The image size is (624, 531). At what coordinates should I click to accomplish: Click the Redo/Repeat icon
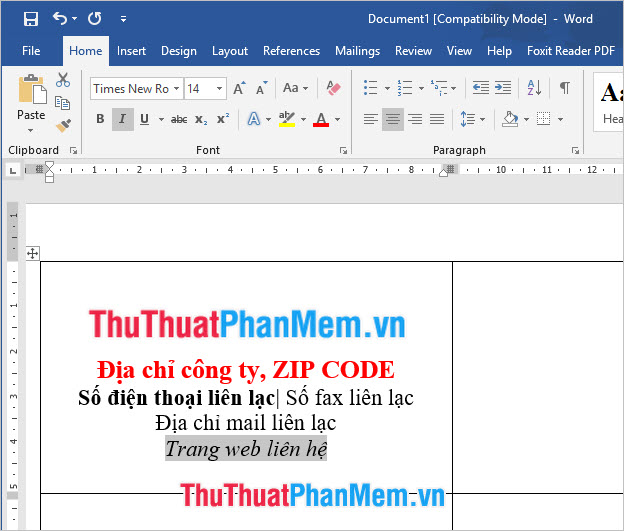point(95,18)
